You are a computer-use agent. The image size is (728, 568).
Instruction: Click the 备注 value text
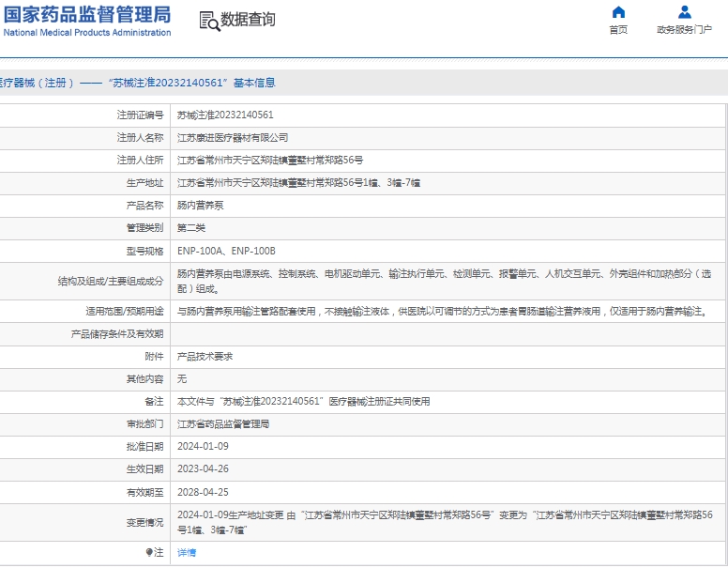click(x=304, y=401)
